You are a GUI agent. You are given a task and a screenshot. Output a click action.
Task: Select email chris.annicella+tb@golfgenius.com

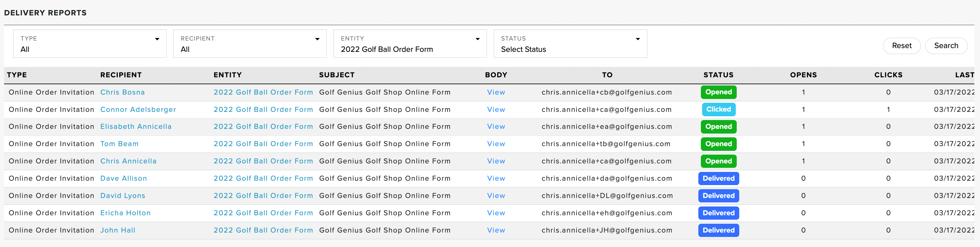(606, 144)
